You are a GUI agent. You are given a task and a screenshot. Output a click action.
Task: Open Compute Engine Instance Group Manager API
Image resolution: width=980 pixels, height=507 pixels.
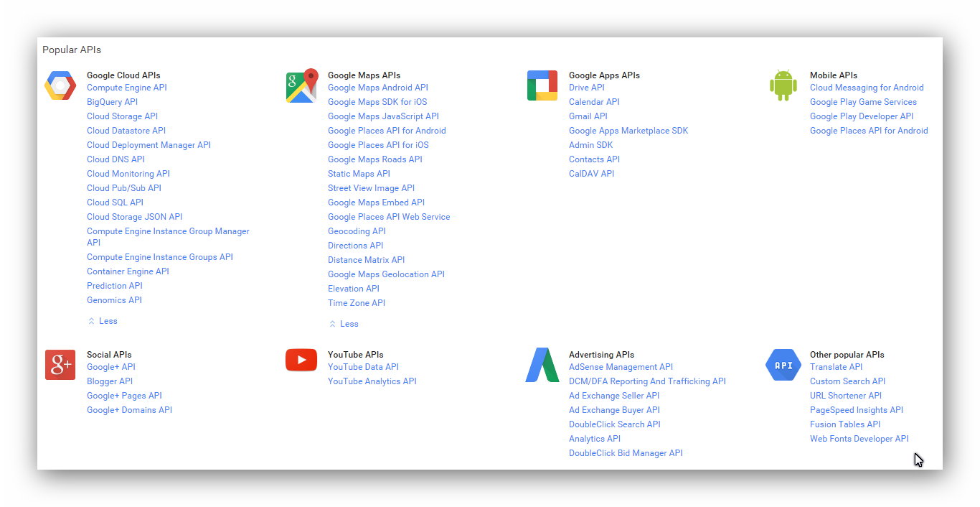168,237
